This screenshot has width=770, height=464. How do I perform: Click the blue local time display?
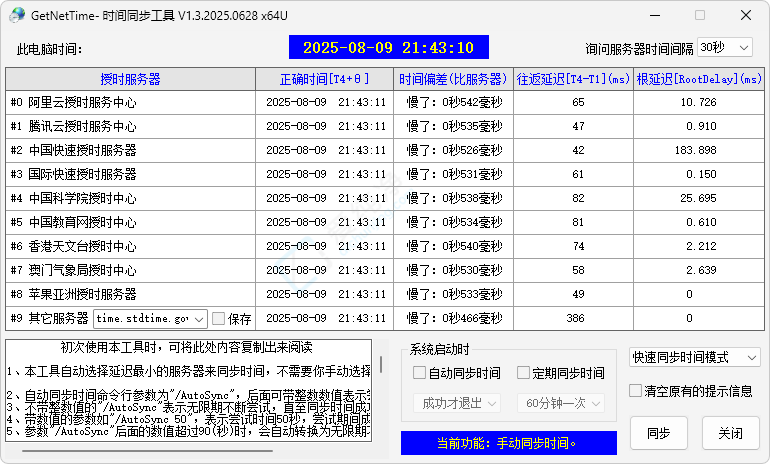(388, 48)
